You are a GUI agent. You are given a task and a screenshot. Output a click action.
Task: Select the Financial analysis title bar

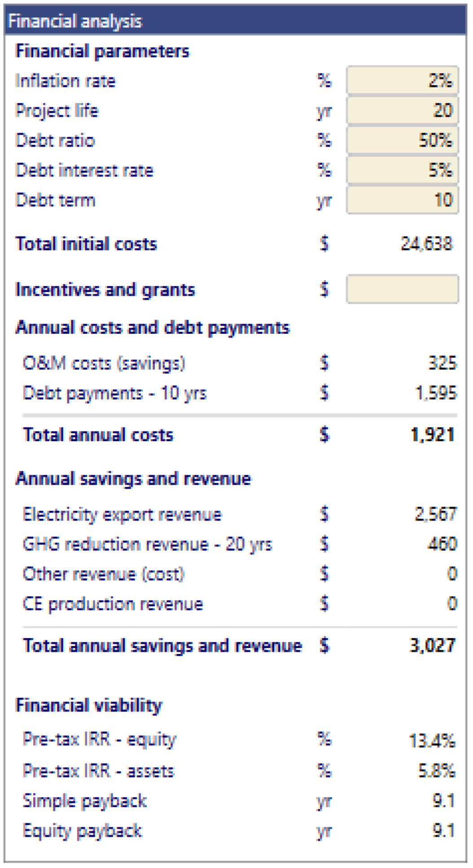(x=236, y=21)
